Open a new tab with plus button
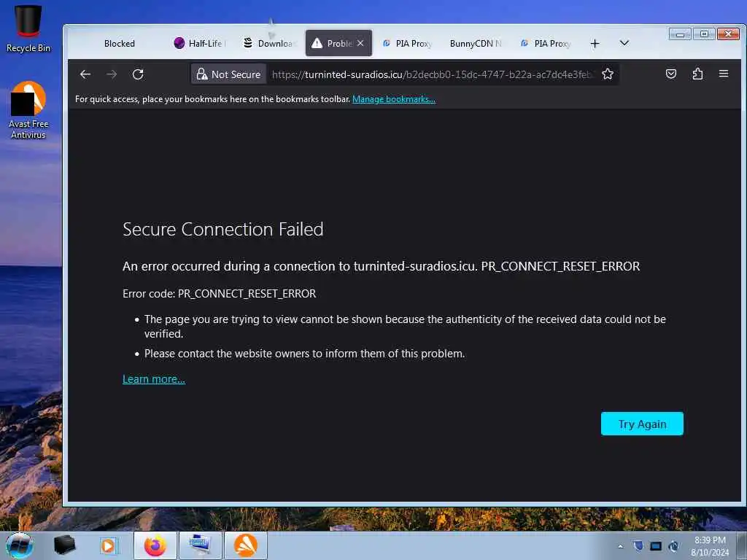 click(x=595, y=44)
